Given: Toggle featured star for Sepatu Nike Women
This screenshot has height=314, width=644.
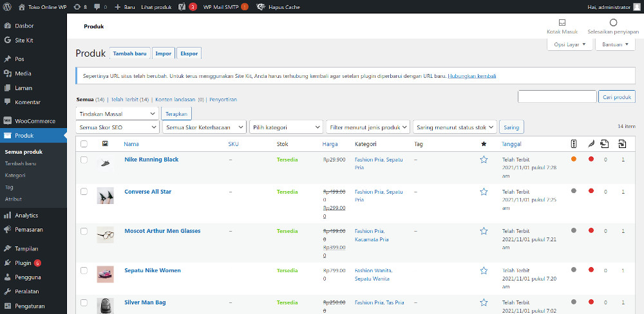Looking at the screenshot, I should pyautogui.click(x=484, y=270).
